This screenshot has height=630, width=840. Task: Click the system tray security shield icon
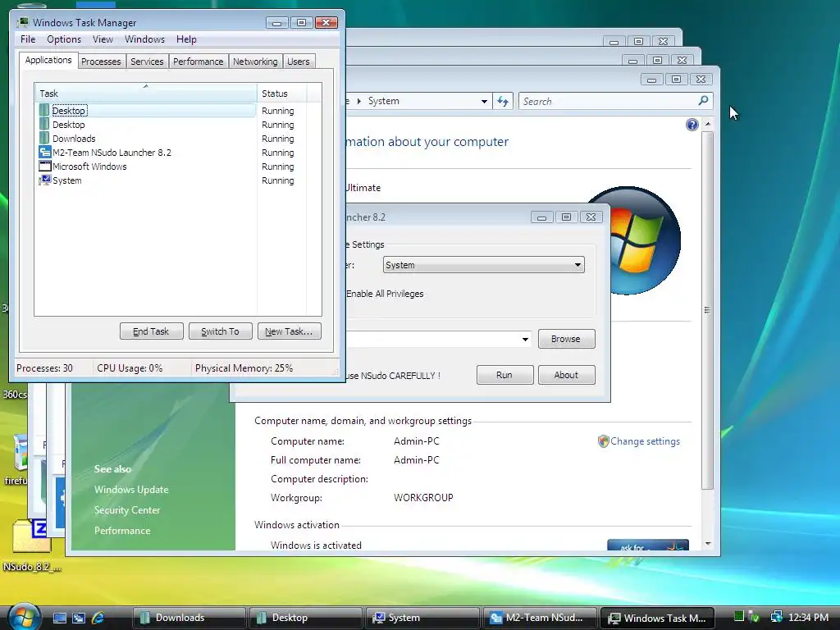click(755, 617)
